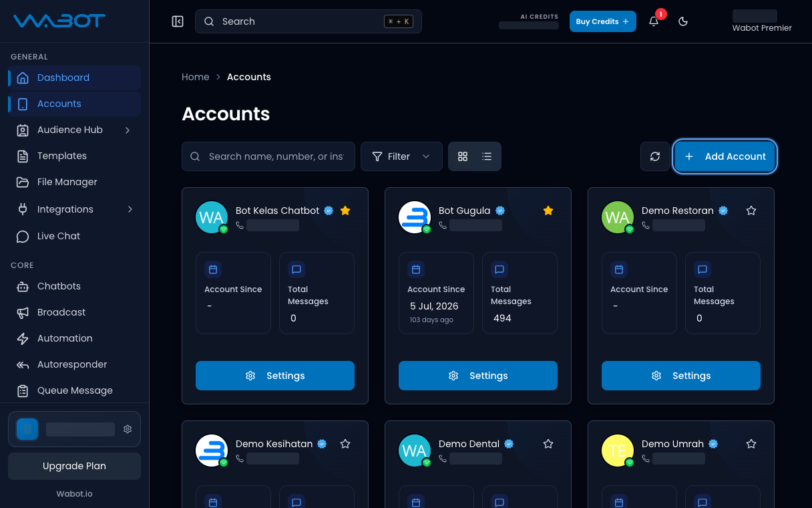
Task: Focus the top Search bar
Action: point(309,21)
